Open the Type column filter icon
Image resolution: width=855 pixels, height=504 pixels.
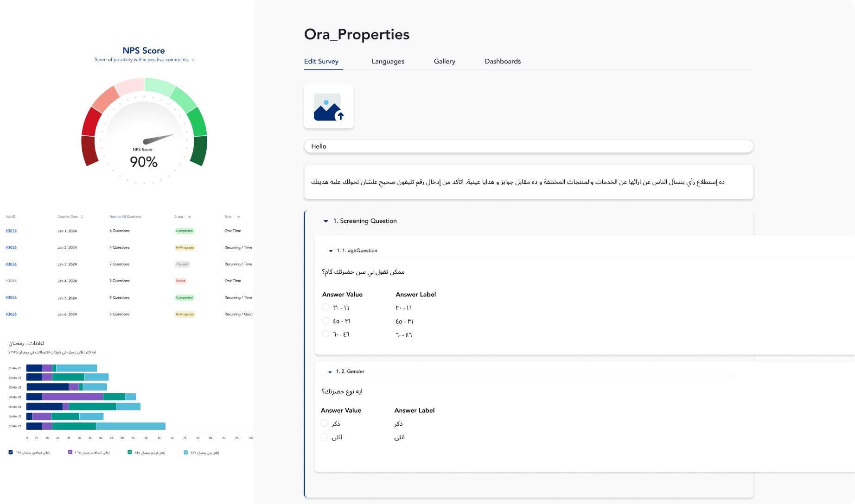[239, 217]
